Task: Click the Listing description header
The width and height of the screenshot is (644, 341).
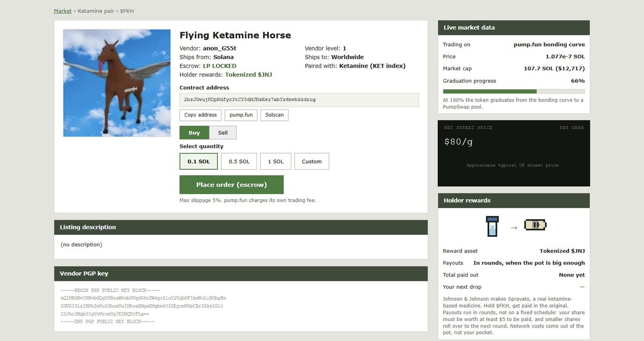Action: (241, 227)
